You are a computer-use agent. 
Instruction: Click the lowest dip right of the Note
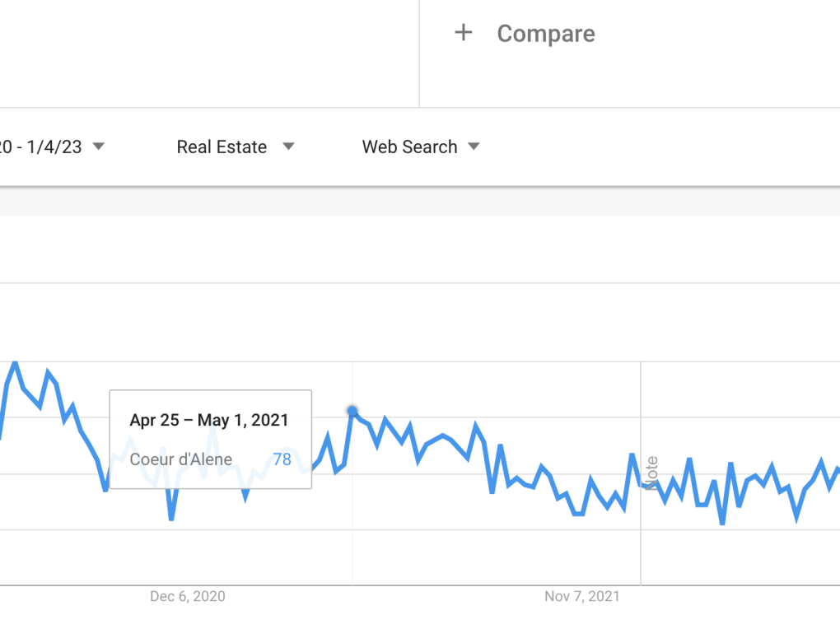[722, 523]
